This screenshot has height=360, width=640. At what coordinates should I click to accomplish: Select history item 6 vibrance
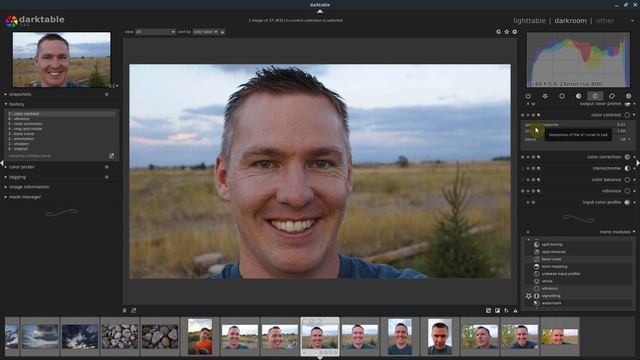[x=61, y=119]
